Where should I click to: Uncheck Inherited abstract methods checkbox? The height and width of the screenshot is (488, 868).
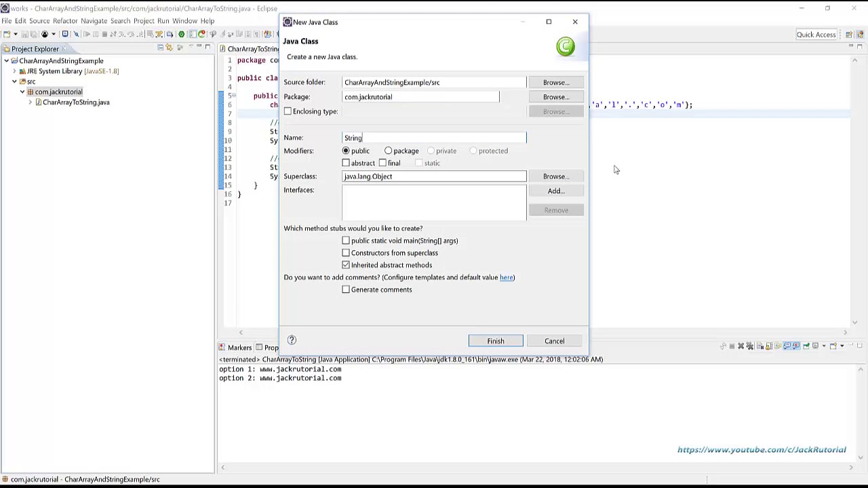coord(346,265)
